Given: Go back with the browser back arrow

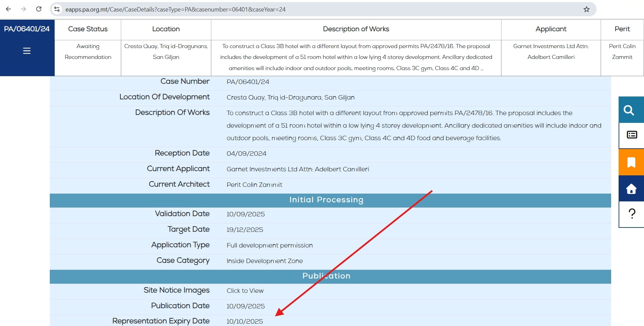Looking at the screenshot, I should (x=8, y=9).
